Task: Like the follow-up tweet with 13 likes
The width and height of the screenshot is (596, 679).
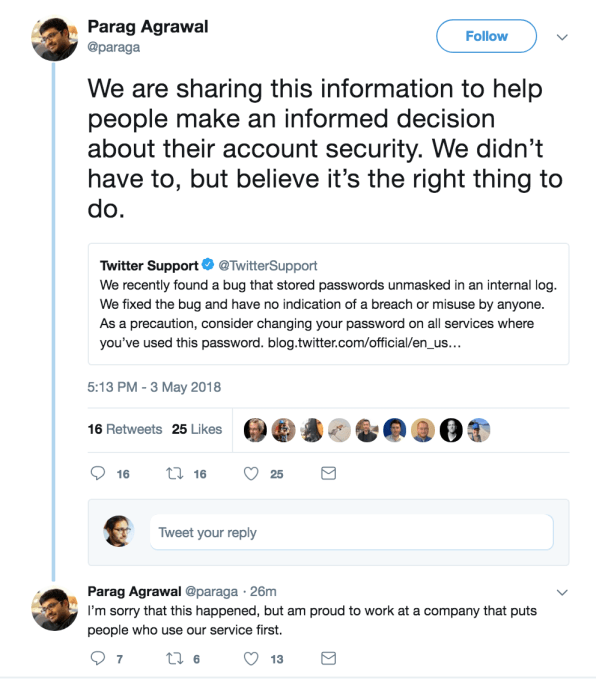Action: tap(251, 659)
